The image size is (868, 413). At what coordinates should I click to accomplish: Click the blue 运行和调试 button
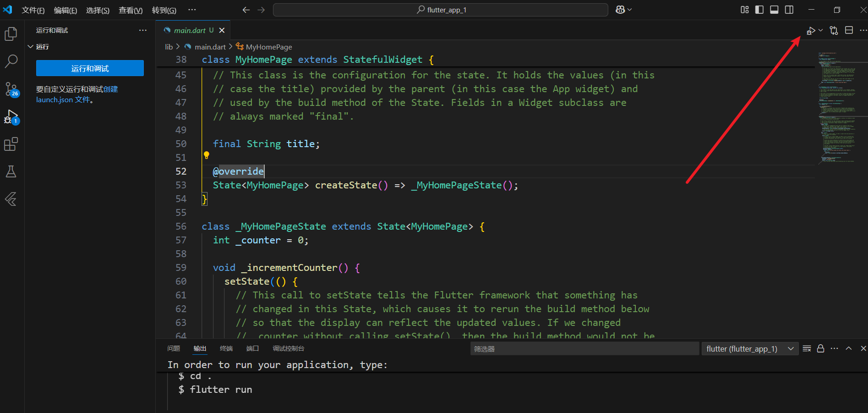click(x=90, y=68)
